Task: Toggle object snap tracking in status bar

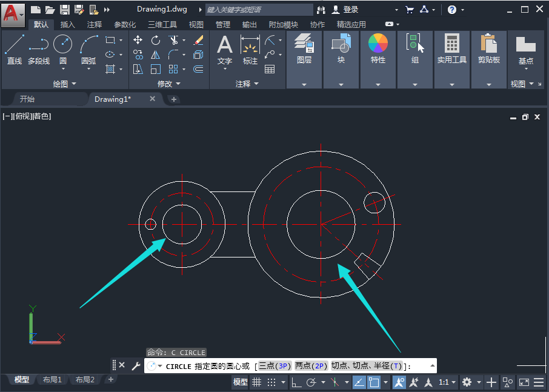Action: point(359,382)
